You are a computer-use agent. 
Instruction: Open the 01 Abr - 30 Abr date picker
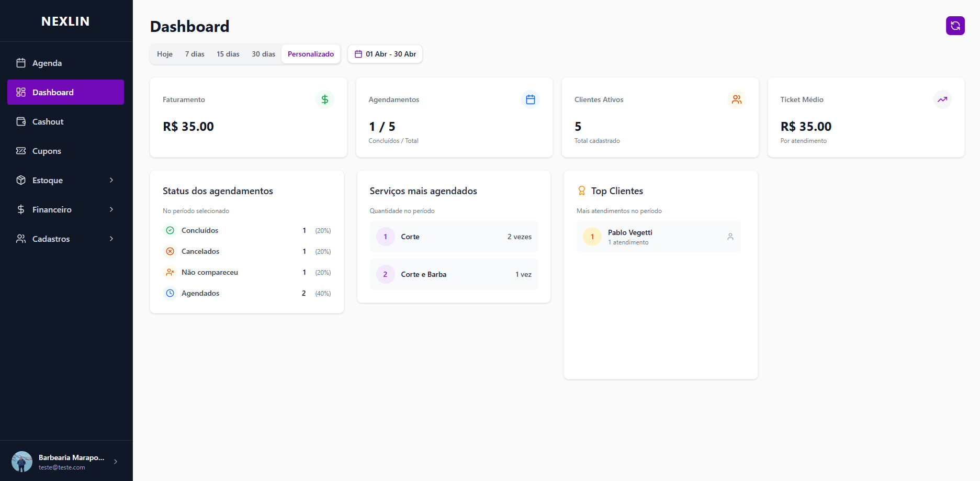coord(385,54)
